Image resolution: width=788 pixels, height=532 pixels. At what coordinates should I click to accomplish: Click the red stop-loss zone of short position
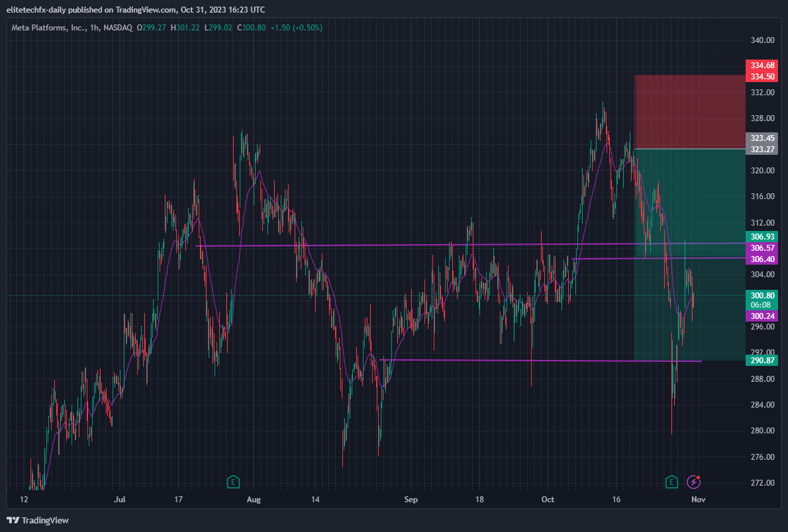pyautogui.click(x=689, y=112)
